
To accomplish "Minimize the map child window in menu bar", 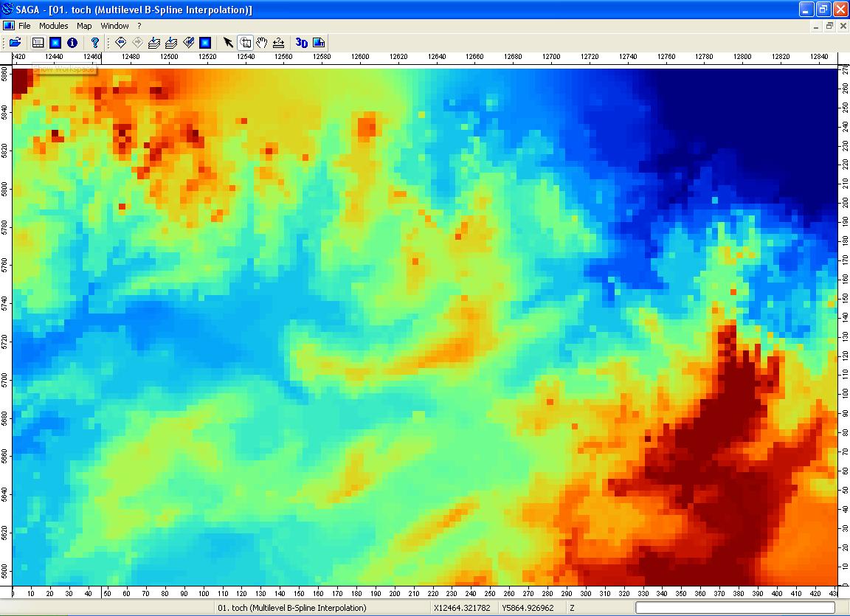I will pos(816,26).
